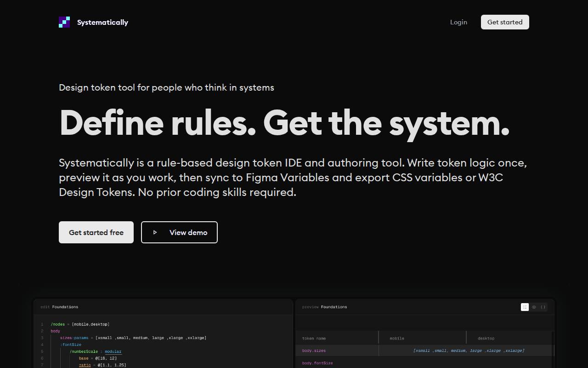Toggle the eye preview view icon

pos(534,307)
